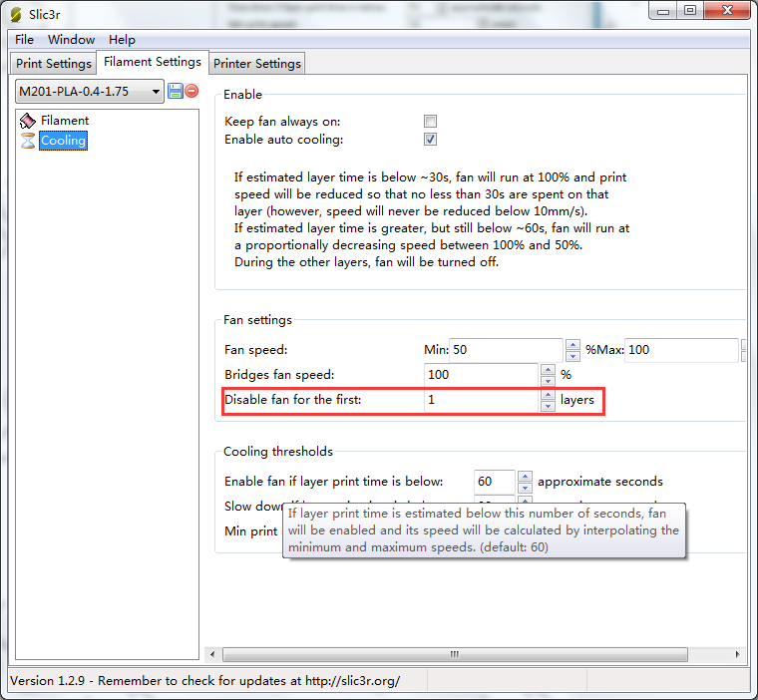This screenshot has height=700, width=758.
Task: Click the Cooling hourglass icon in tree
Action: coord(28,141)
